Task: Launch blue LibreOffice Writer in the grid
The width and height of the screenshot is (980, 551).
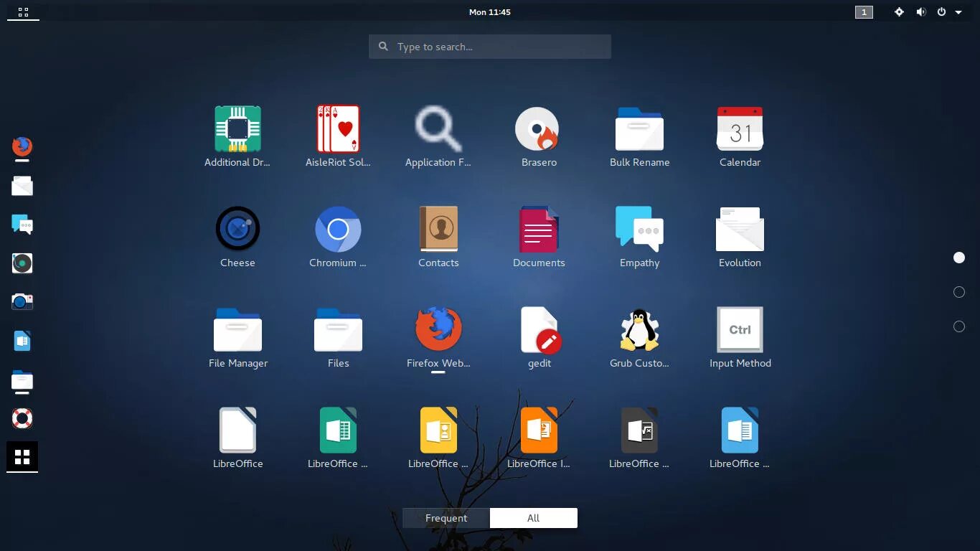Action: [x=740, y=430]
